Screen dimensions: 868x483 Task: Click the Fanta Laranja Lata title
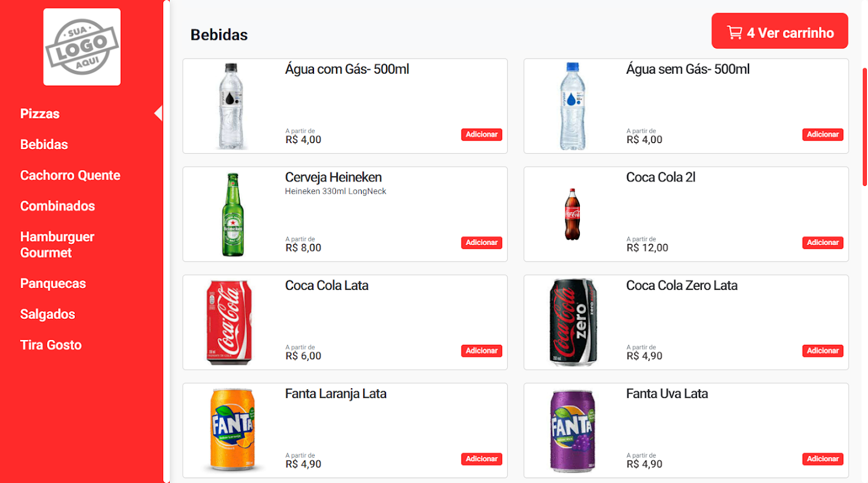[x=335, y=394]
